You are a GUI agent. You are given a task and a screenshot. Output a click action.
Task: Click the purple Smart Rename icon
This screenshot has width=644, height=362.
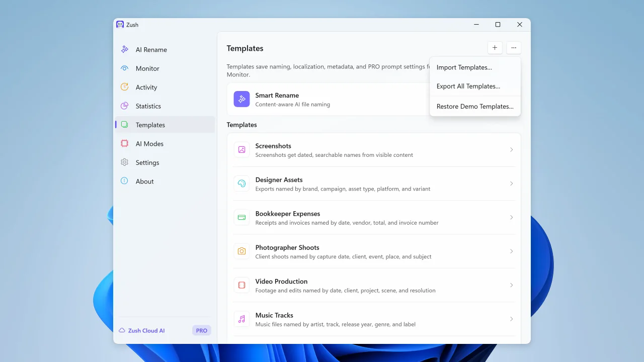[x=242, y=99]
